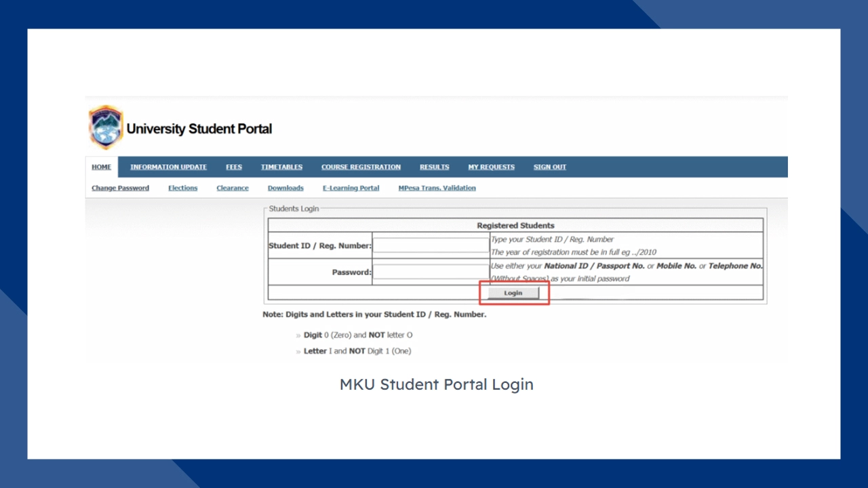
Task: Open COURSE REGISTRATION
Action: coord(361,167)
